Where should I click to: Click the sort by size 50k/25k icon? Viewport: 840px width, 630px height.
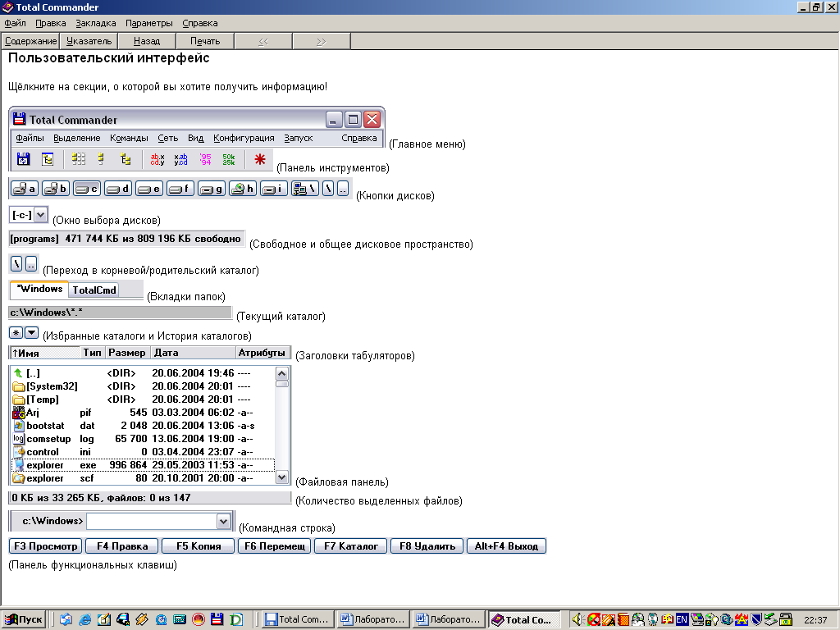click(229, 159)
